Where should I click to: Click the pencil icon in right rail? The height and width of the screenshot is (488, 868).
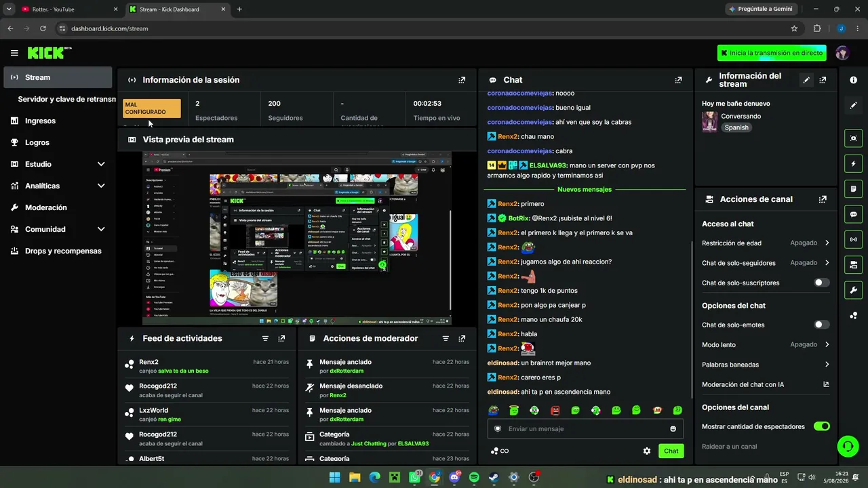853,106
